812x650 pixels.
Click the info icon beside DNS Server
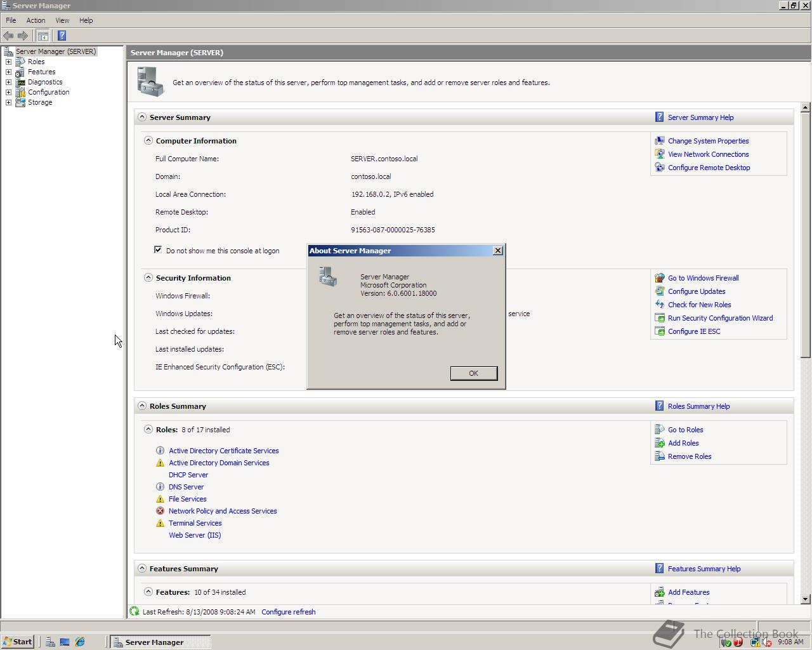[x=160, y=487]
